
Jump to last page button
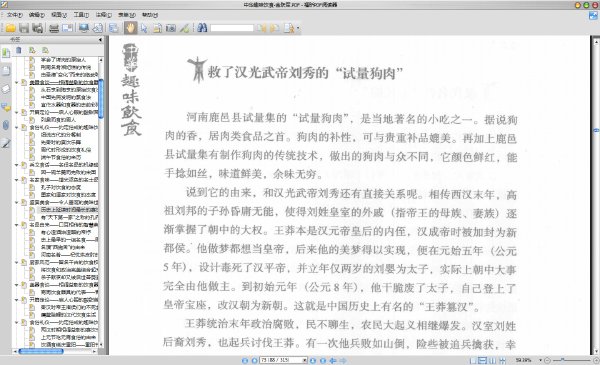coord(323,360)
